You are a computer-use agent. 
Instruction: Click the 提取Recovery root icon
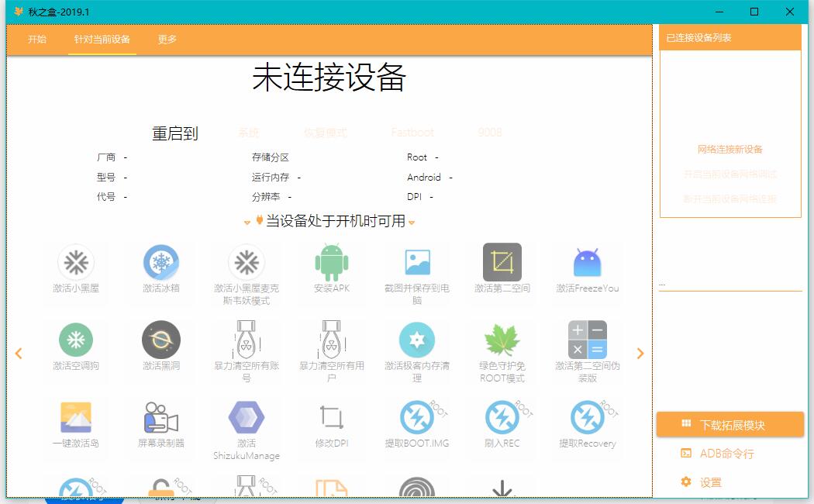587,417
